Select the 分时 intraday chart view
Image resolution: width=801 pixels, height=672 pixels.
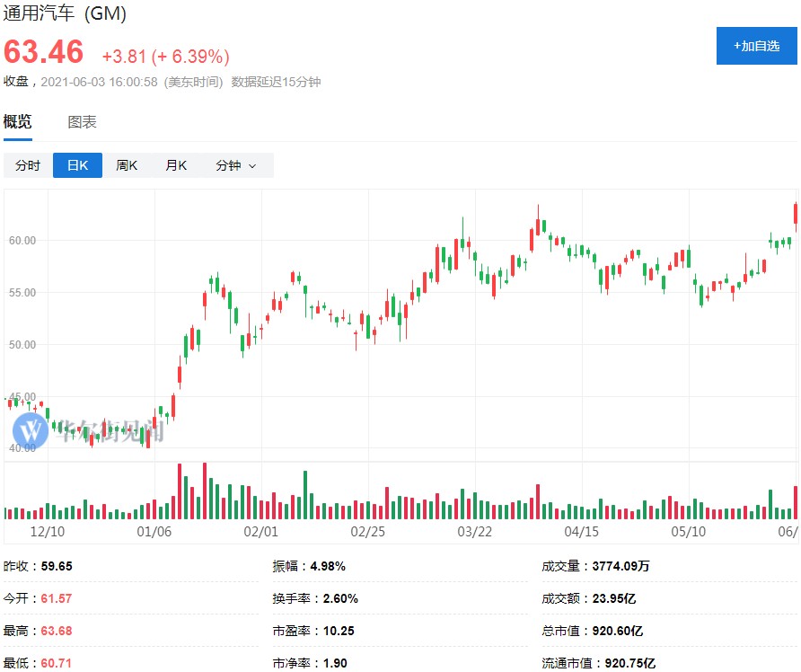(28, 165)
